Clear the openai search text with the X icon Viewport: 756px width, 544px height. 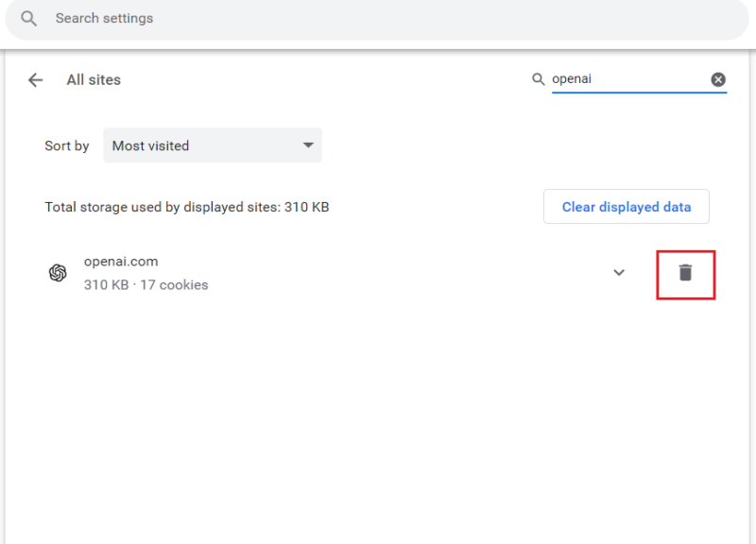coord(718,78)
